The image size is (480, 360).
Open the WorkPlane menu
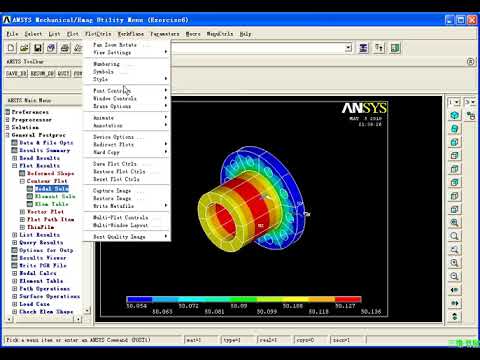click(x=130, y=34)
